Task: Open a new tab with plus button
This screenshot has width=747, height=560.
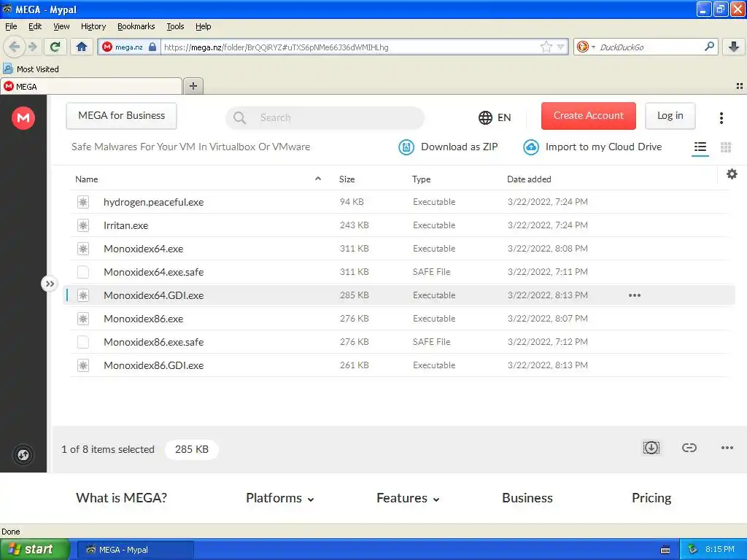Action: [x=193, y=86]
